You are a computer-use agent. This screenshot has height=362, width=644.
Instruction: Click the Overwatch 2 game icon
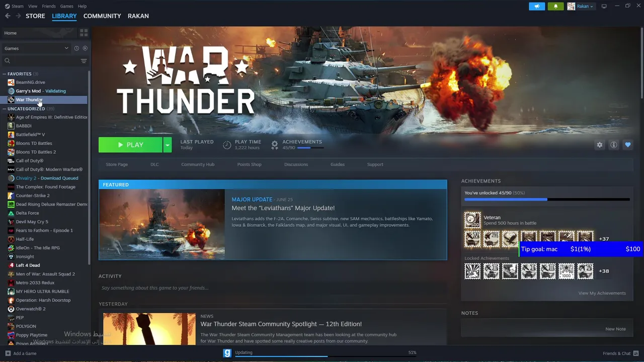point(11,309)
